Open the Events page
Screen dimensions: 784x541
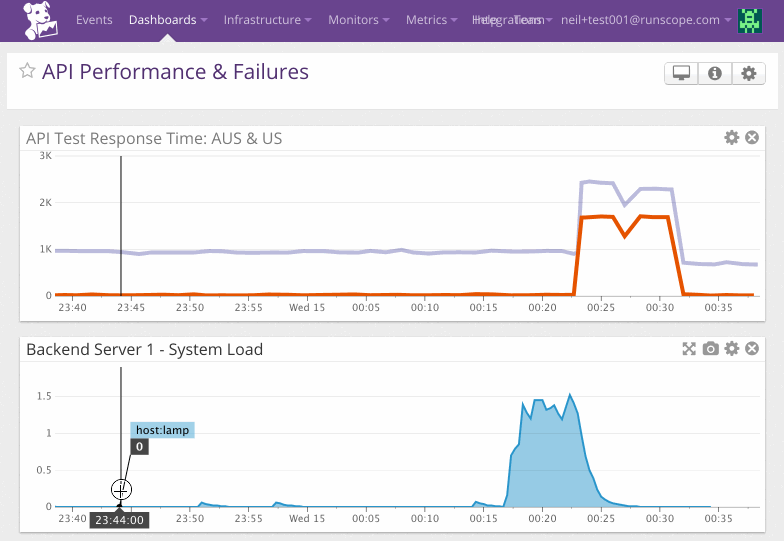[94, 20]
